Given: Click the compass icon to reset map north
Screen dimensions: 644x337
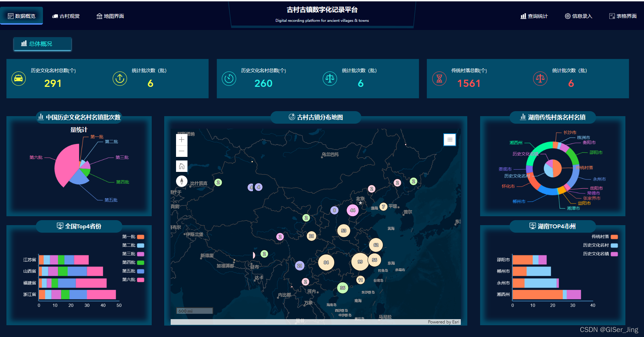Looking at the screenshot, I should (x=182, y=181).
